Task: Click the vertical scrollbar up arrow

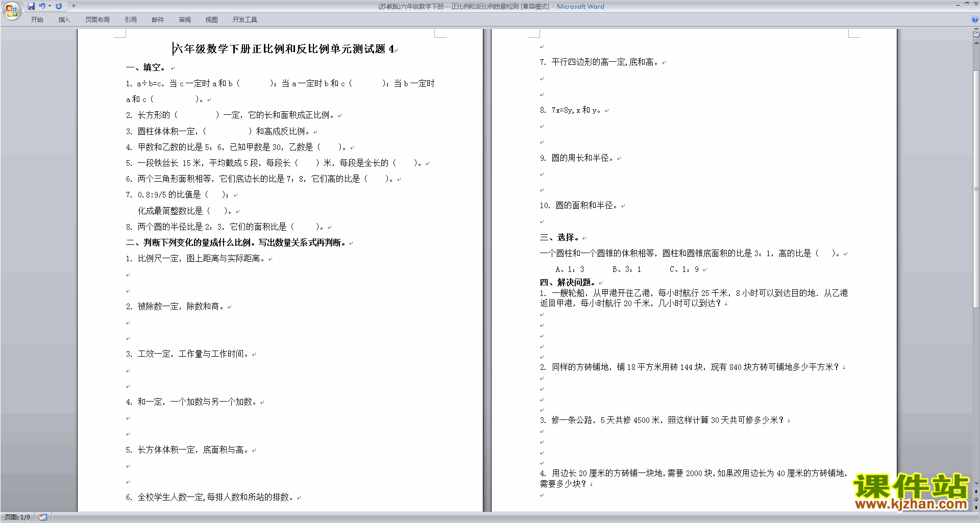Action: (x=976, y=43)
